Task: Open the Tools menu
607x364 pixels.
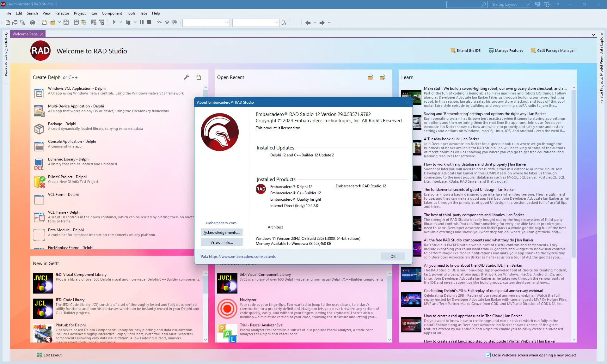Action: point(131,13)
